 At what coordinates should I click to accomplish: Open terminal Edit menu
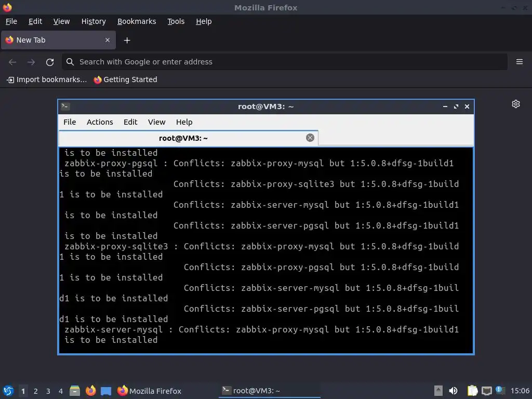(x=130, y=122)
